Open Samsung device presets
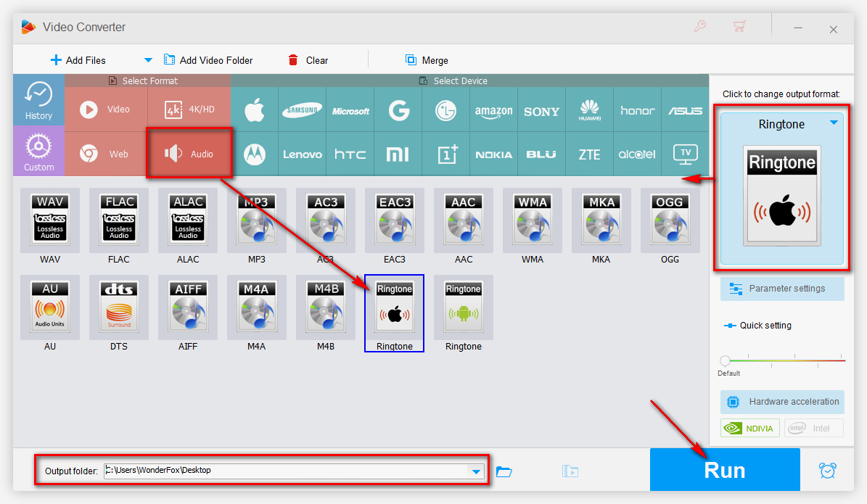The image size is (867, 504). click(303, 110)
